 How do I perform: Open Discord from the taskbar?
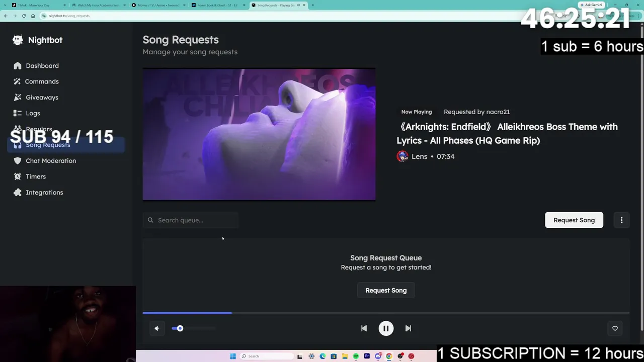pos(378,356)
